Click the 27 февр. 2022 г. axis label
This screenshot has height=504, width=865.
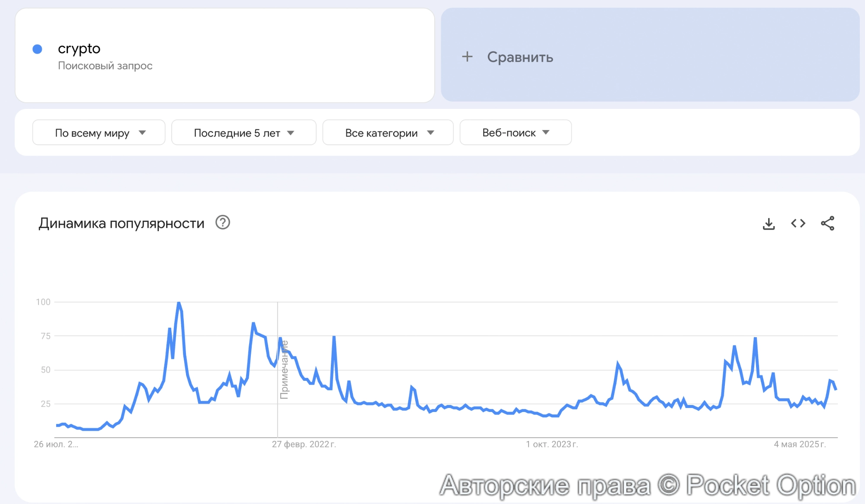pos(304,444)
